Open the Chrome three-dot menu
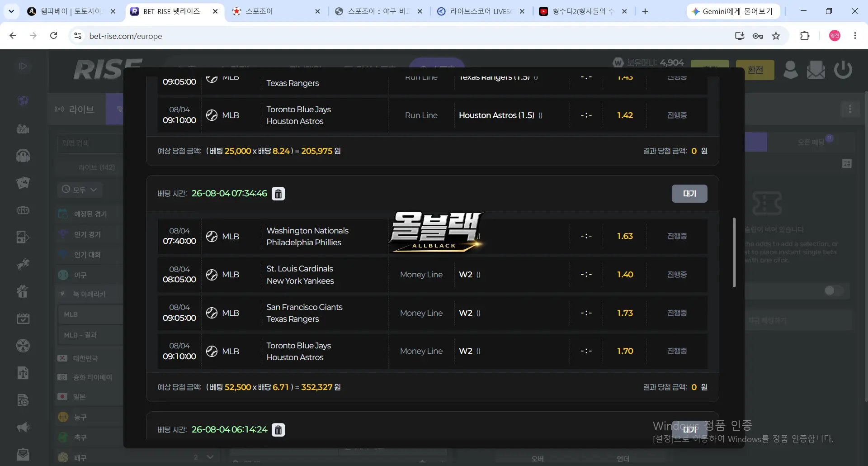Image resolution: width=868 pixels, height=466 pixels. point(855,36)
